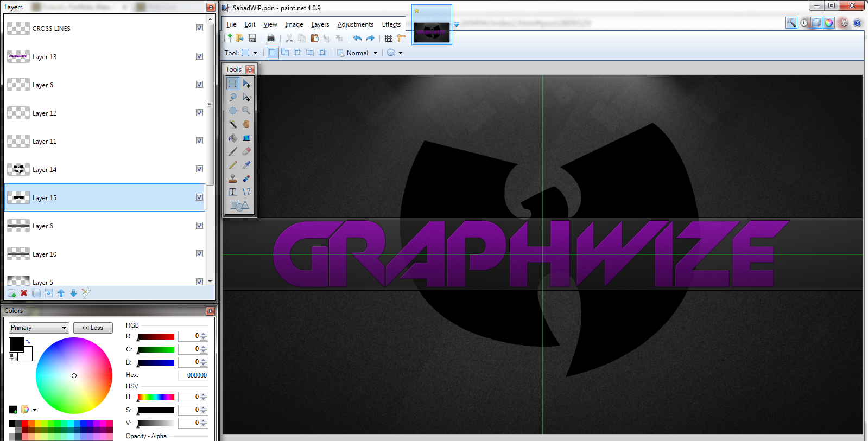This screenshot has width=868, height=441.
Task: Select the Clone Stamp tool
Action: pyautogui.click(x=233, y=178)
